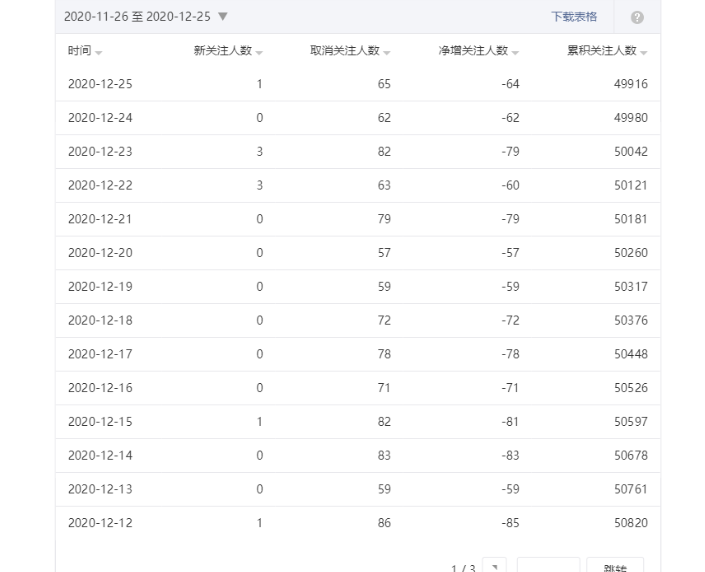The image size is (705, 572).
Task: Click the date cell 2020-12-17
Action: coord(100,354)
